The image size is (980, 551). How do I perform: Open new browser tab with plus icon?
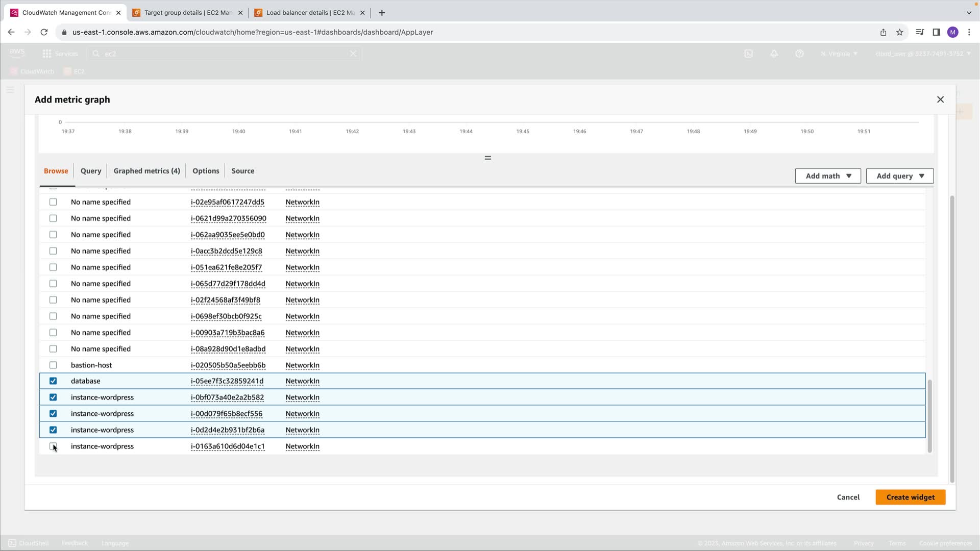382,13
